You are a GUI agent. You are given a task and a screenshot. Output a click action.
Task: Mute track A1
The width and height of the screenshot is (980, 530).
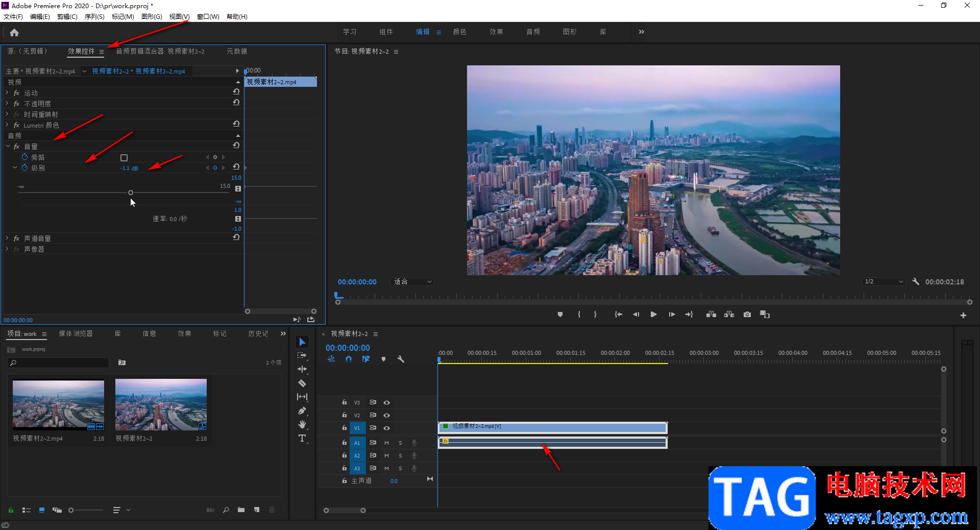point(386,443)
